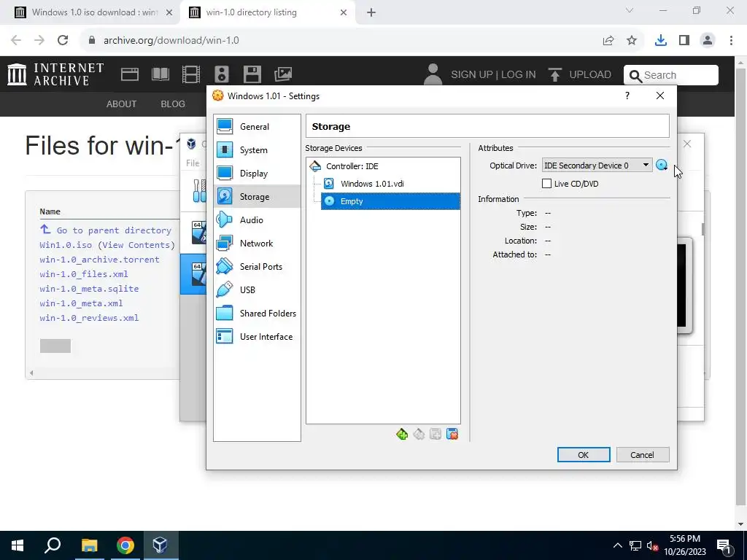Viewport: 747px width, 560px height.
Task: Focus the Internet Archive Search field
Action: [x=671, y=75]
